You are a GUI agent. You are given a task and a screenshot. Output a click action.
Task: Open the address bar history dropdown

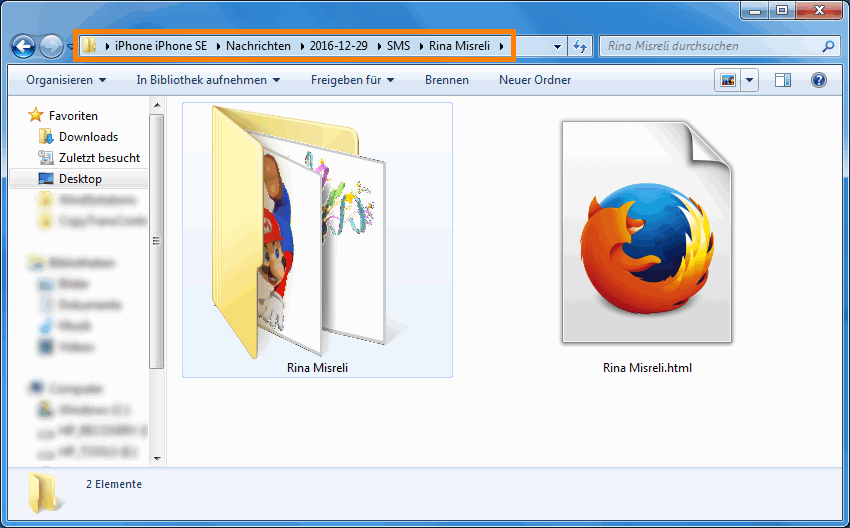[x=557, y=47]
